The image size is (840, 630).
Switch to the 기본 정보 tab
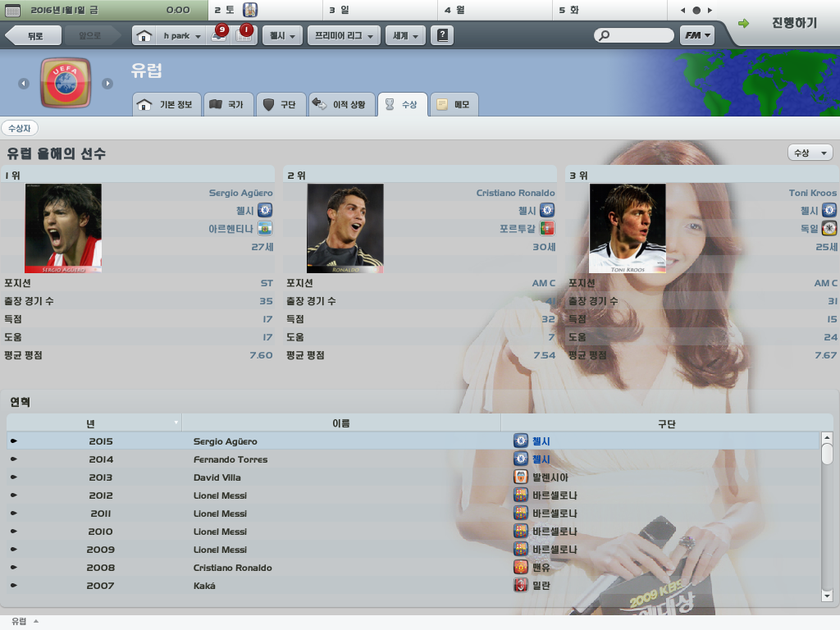(x=167, y=104)
